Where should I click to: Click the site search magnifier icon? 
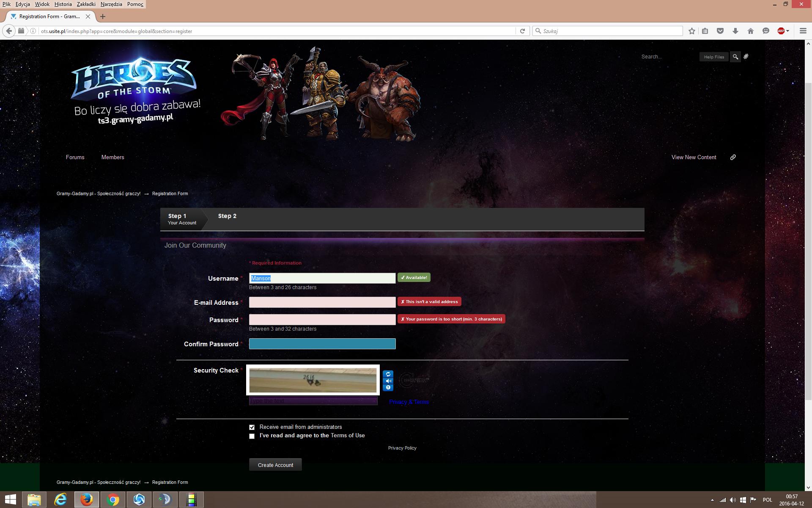click(735, 57)
